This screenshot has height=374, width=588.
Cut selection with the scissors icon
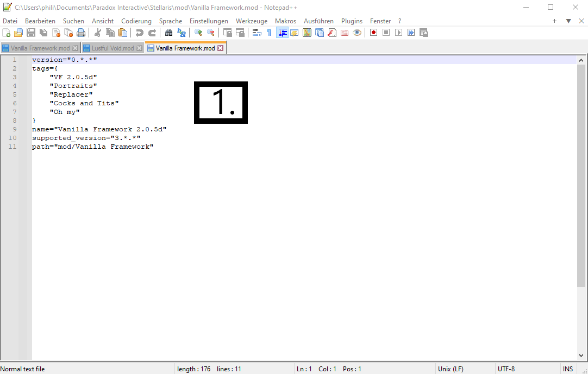(97, 33)
